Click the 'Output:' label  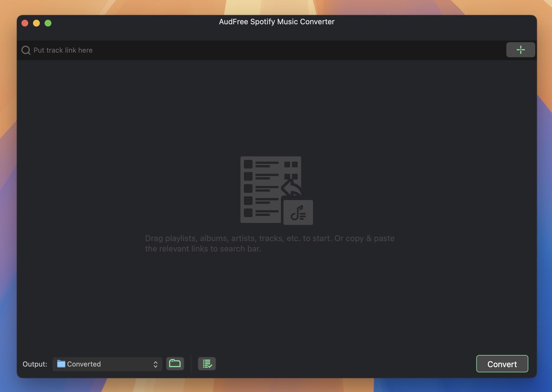[35, 364]
